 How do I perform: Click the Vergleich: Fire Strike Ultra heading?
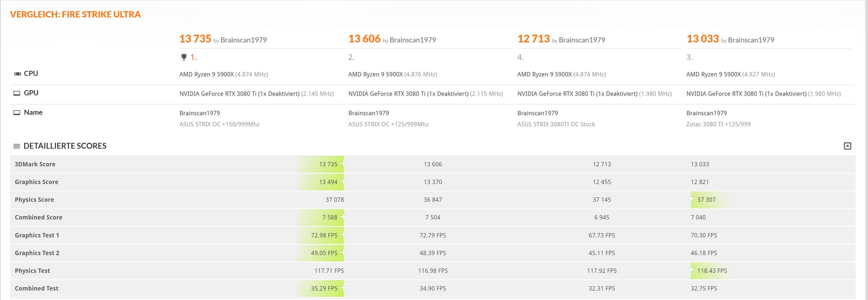[x=75, y=15]
